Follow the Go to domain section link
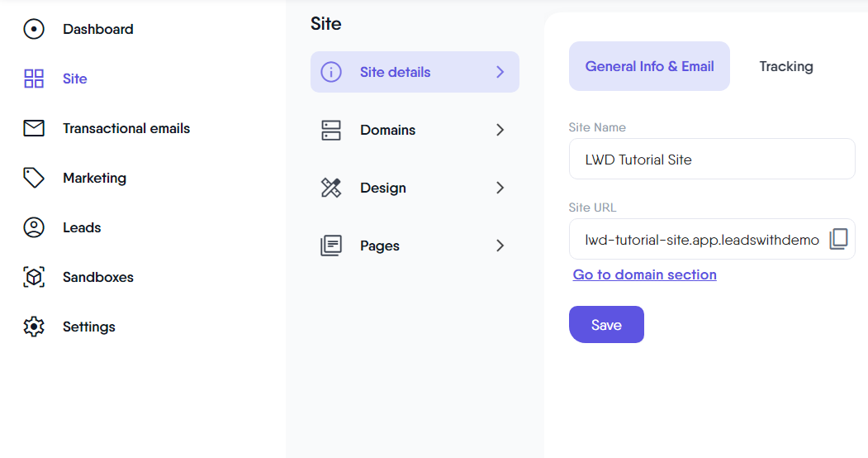 (x=644, y=274)
